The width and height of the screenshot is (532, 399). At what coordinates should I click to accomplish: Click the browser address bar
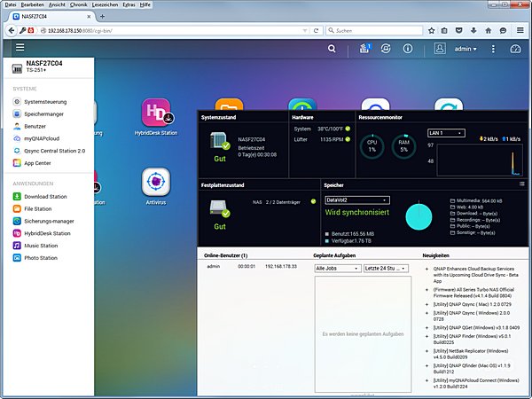tap(173, 30)
